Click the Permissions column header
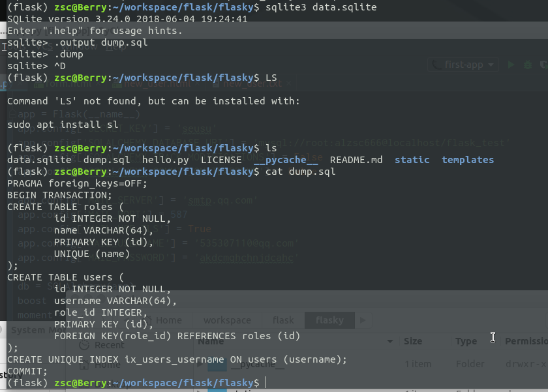This screenshot has height=392, width=548. (525, 341)
